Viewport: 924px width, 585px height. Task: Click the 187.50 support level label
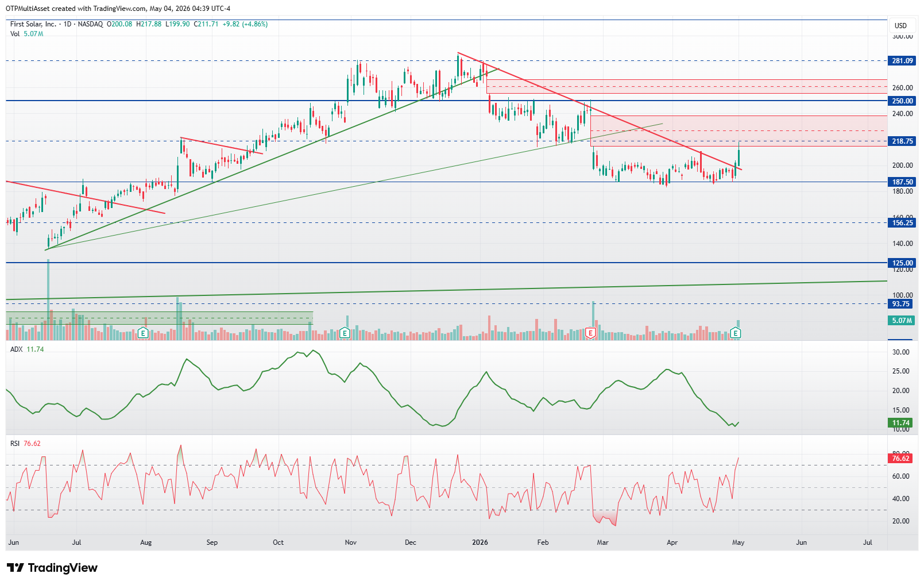[902, 182]
